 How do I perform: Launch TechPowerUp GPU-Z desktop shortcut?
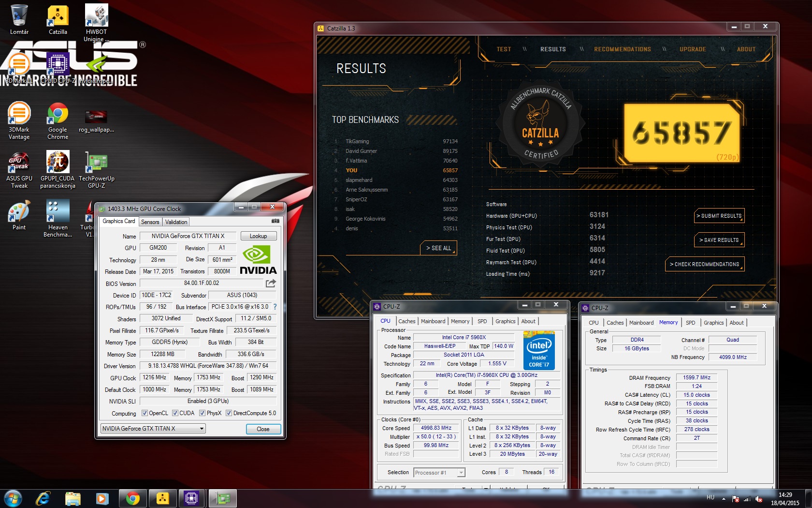click(x=96, y=169)
